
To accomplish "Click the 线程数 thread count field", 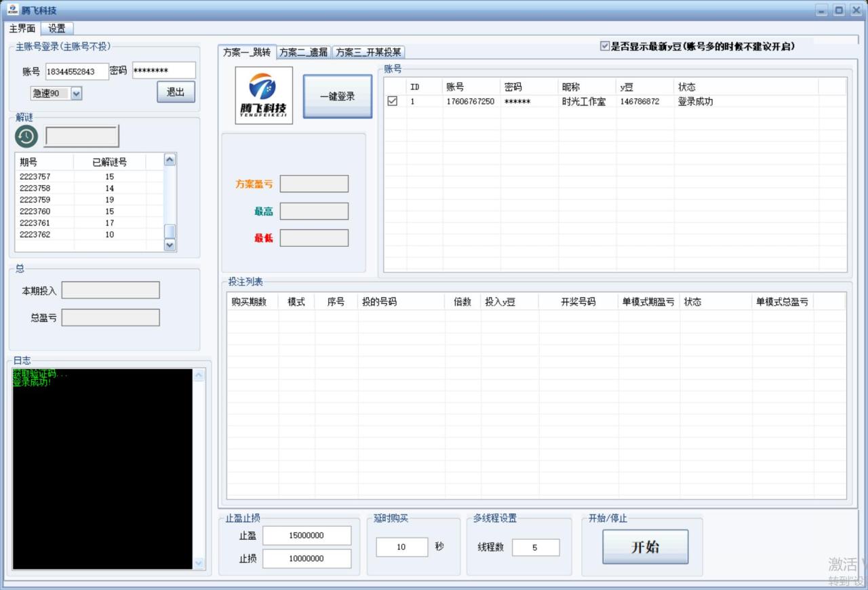I will click(x=536, y=547).
